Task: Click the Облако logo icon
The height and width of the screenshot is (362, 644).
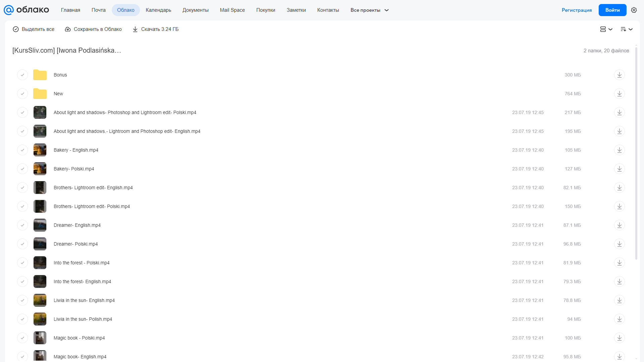Action: coord(9,10)
